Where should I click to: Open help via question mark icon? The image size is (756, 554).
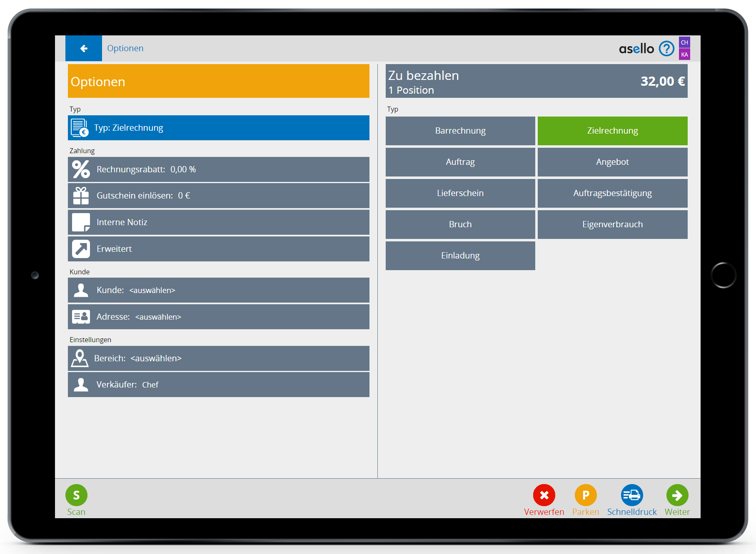pyautogui.click(x=666, y=49)
